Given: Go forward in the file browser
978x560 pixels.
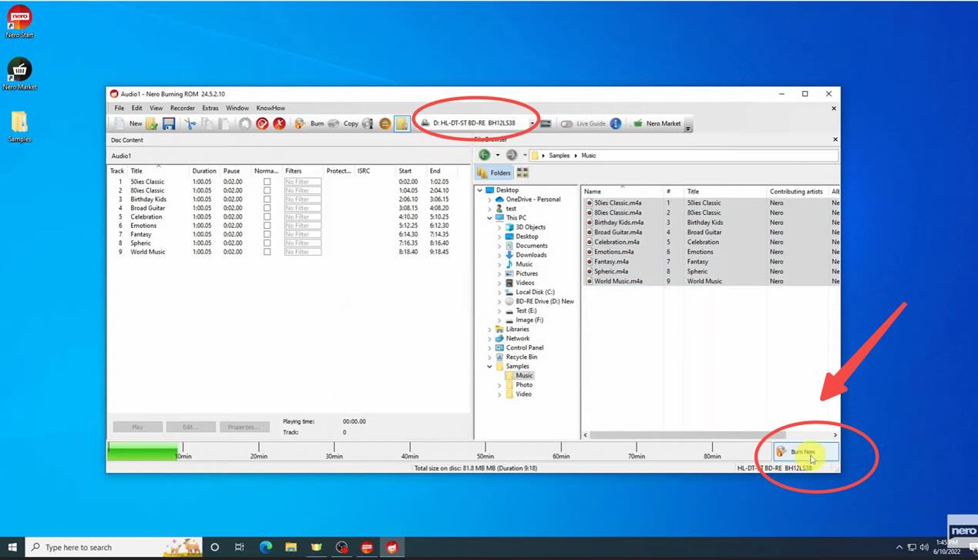Looking at the screenshot, I should (x=511, y=155).
